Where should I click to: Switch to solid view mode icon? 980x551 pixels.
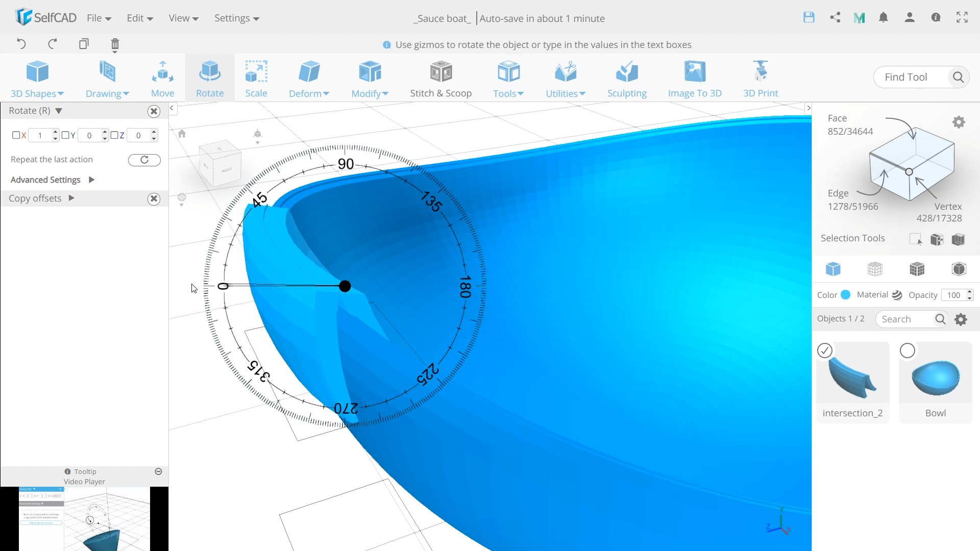pos(833,269)
